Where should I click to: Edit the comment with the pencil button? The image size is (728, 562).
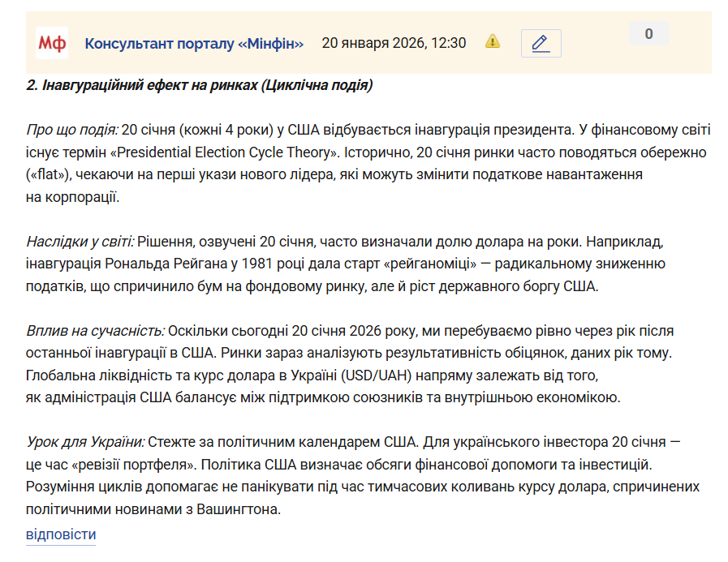tap(541, 43)
